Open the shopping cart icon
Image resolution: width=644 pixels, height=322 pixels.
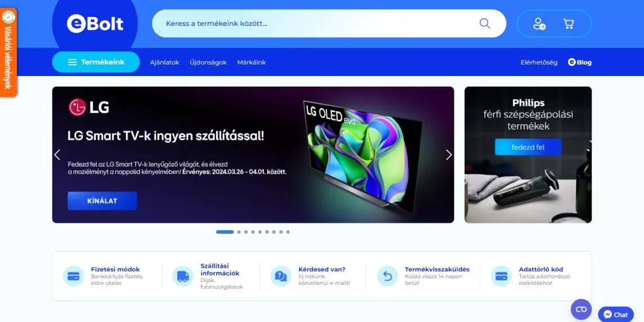coord(569,24)
